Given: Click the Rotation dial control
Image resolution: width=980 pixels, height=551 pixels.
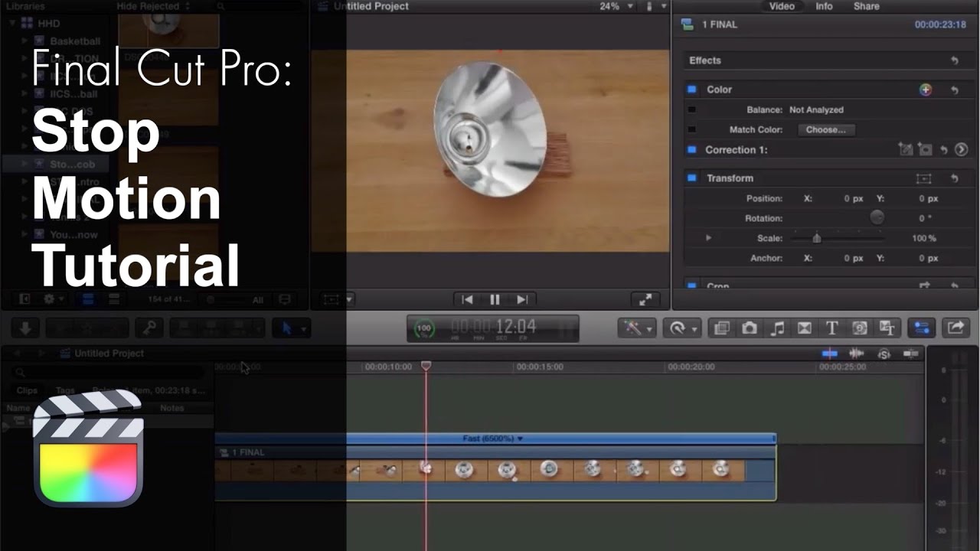Looking at the screenshot, I should (x=877, y=218).
